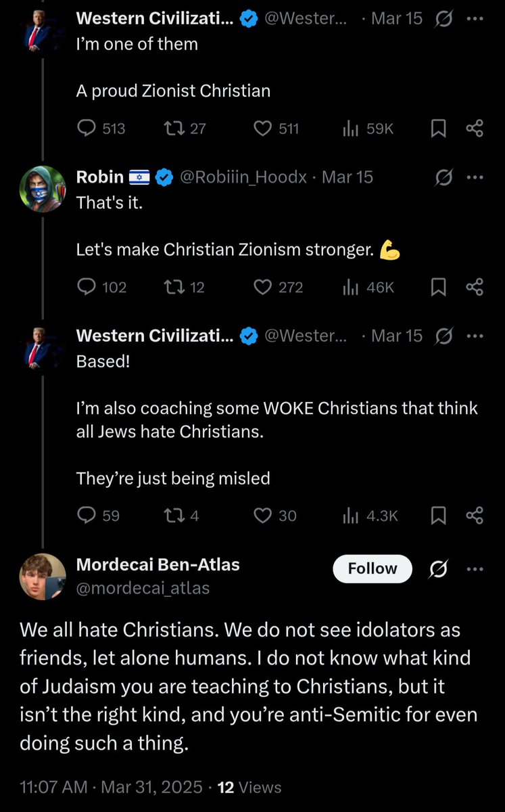Open more options menu for Mordecai's post
505x812 pixels.
pos(475,569)
